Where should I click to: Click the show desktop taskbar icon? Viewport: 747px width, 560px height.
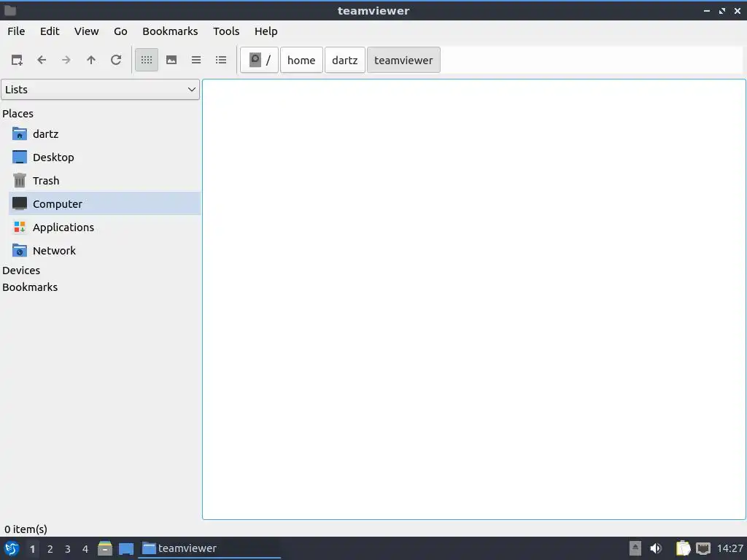(x=126, y=548)
